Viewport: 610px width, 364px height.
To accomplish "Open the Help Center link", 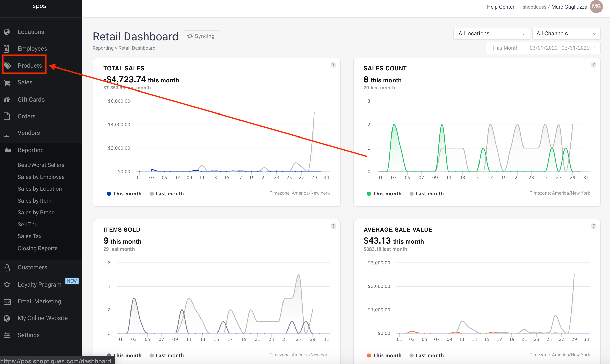I will [x=500, y=7].
